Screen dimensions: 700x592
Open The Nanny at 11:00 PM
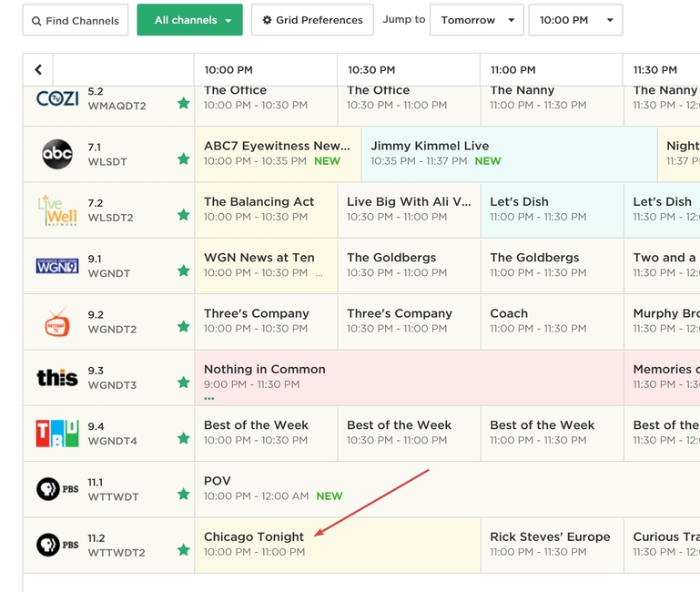[553, 106]
